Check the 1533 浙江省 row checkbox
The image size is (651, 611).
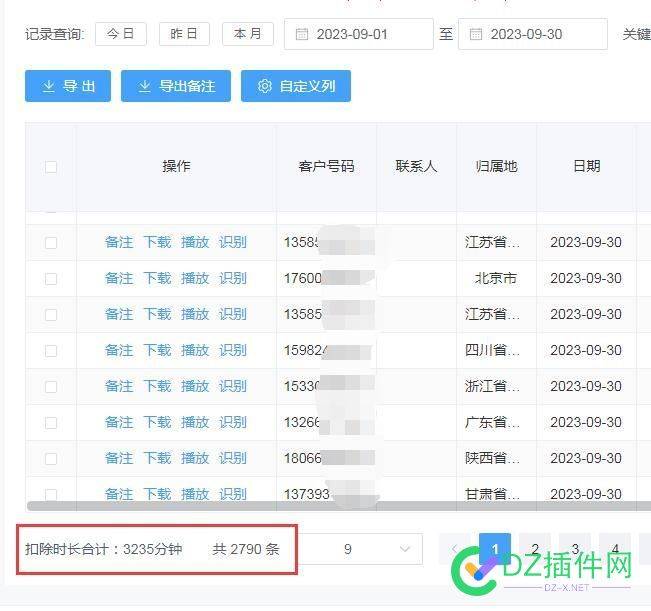(x=51, y=387)
